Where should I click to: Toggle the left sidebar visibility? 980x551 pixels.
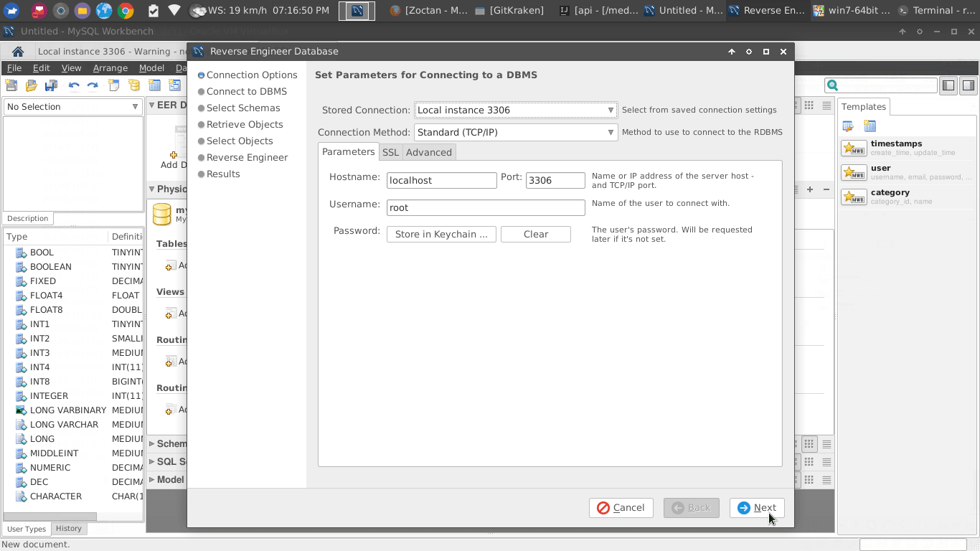(x=948, y=85)
